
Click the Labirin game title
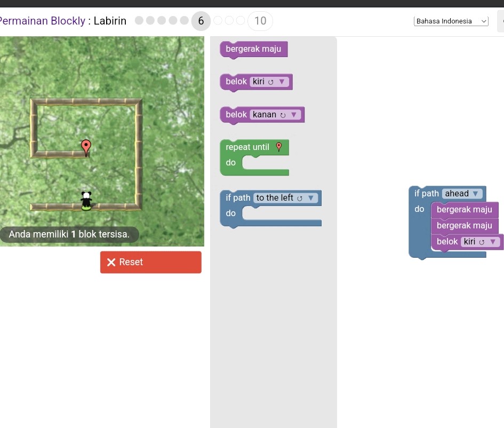coord(110,21)
